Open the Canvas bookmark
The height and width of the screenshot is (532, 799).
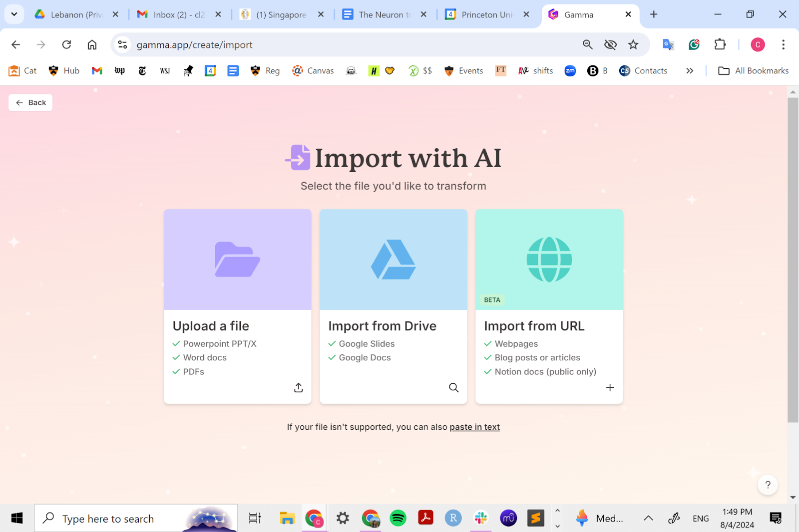coord(313,71)
